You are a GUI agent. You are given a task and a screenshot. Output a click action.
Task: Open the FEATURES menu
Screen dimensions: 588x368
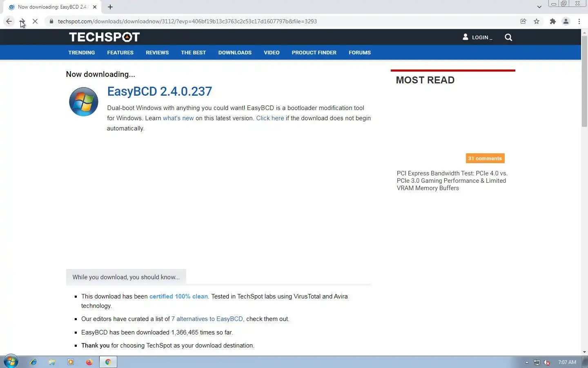coord(120,53)
